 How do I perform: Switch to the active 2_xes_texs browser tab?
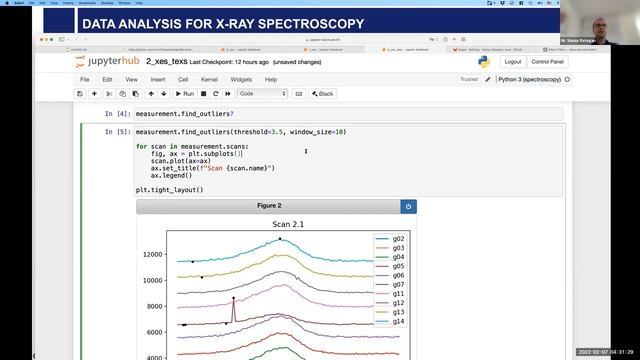406,50
